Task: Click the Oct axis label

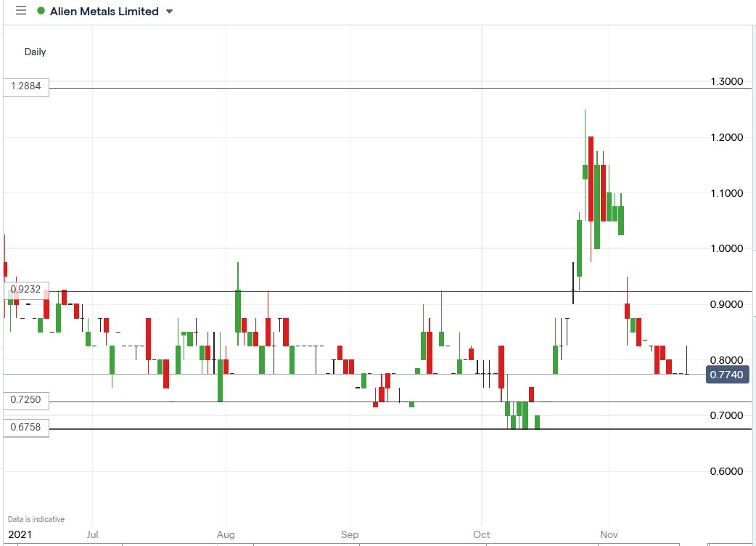Action: (x=481, y=534)
